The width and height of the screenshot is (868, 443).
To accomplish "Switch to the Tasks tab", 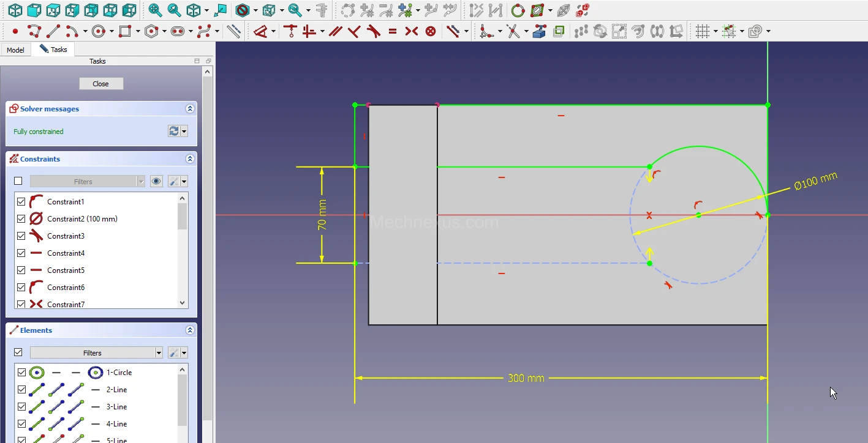I will point(53,50).
